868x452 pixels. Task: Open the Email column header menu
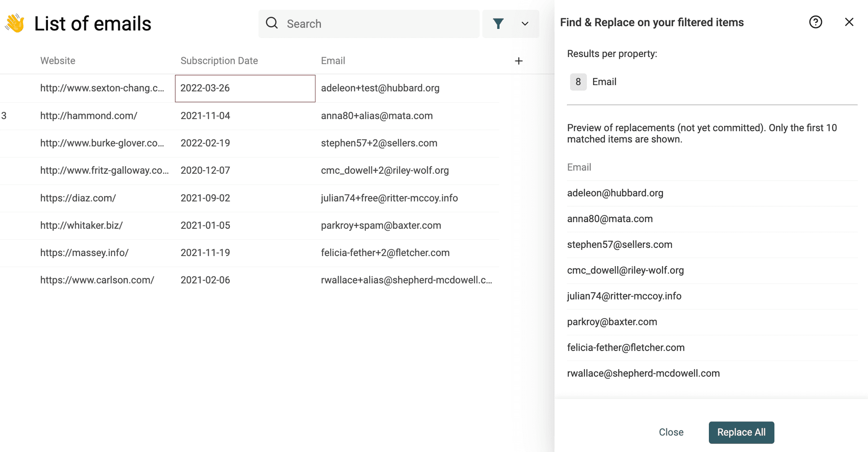point(333,61)
